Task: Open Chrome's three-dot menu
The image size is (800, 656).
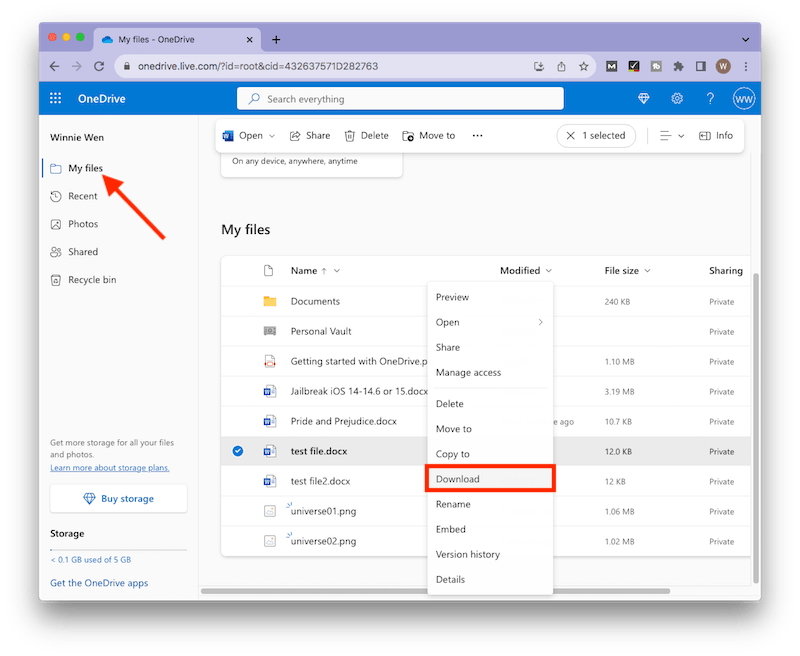Action: pos(746,66)
